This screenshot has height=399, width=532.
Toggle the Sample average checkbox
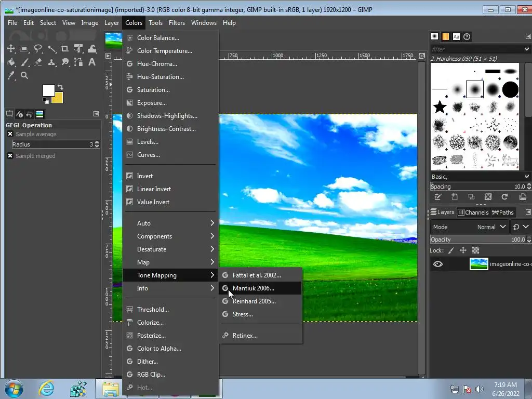click(10, 134)
